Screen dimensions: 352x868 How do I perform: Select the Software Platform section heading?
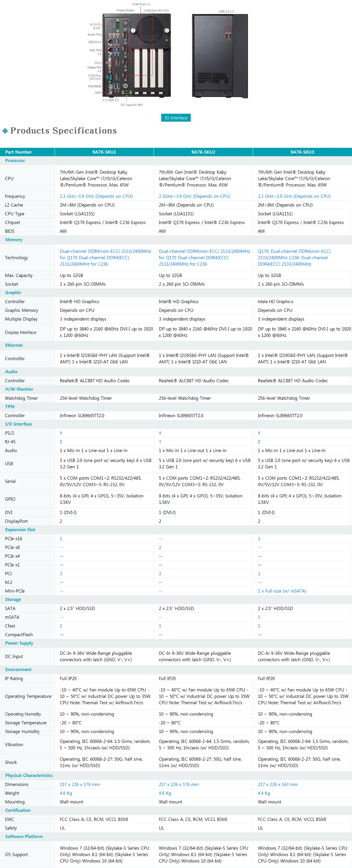click(24, 837)
